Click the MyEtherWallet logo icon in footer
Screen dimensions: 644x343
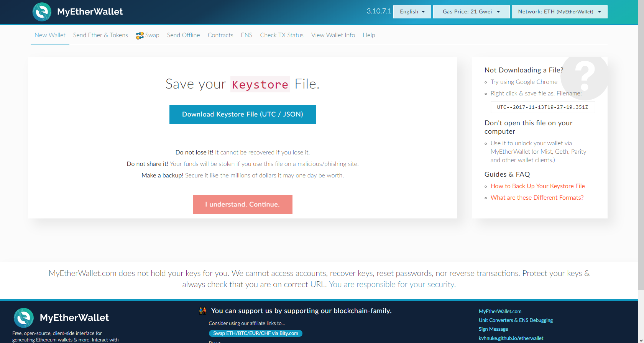24,318
